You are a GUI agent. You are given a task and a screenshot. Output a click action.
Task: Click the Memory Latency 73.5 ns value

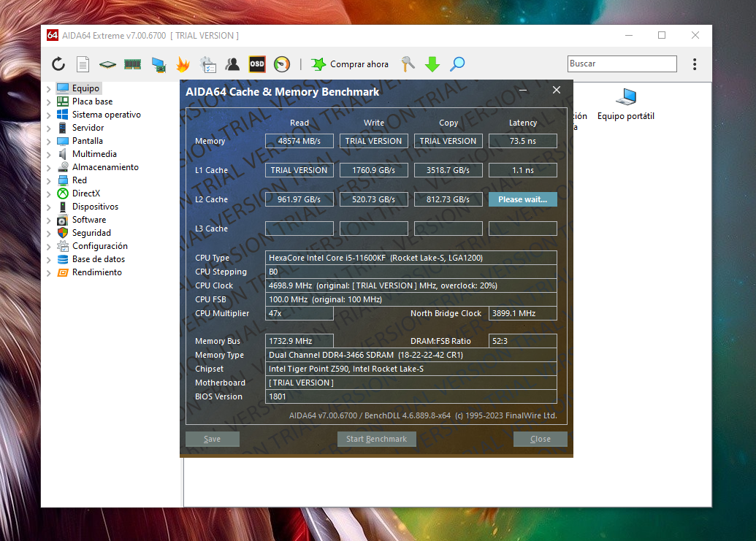point(523,141)
